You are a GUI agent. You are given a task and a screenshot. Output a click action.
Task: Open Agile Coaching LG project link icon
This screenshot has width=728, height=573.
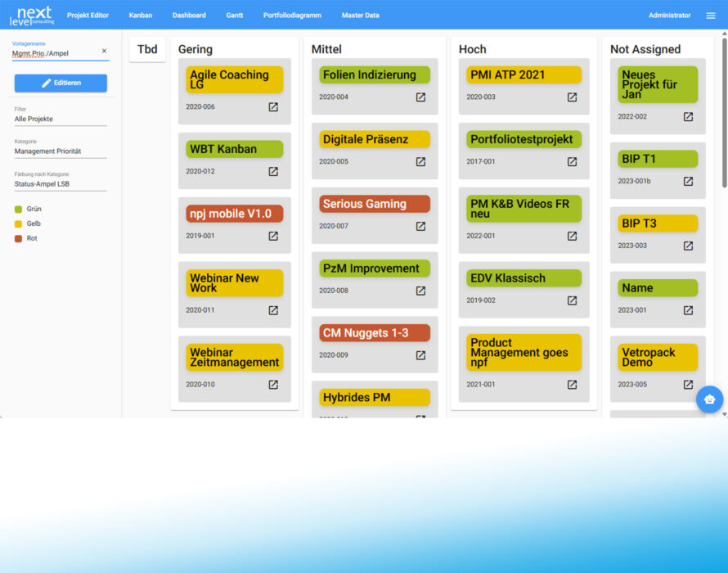pyautogui.click(x=273, y=107)
